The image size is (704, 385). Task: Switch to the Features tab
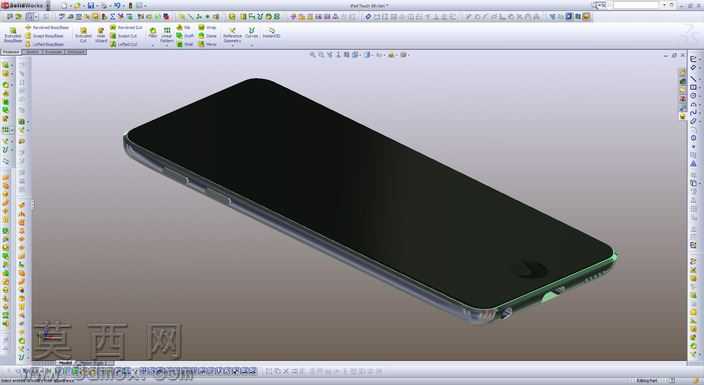pos(11,52)
